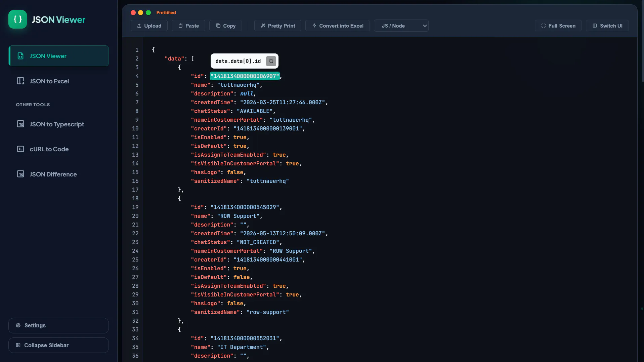
Task: Click the green window dot
Action: (148, 12)
